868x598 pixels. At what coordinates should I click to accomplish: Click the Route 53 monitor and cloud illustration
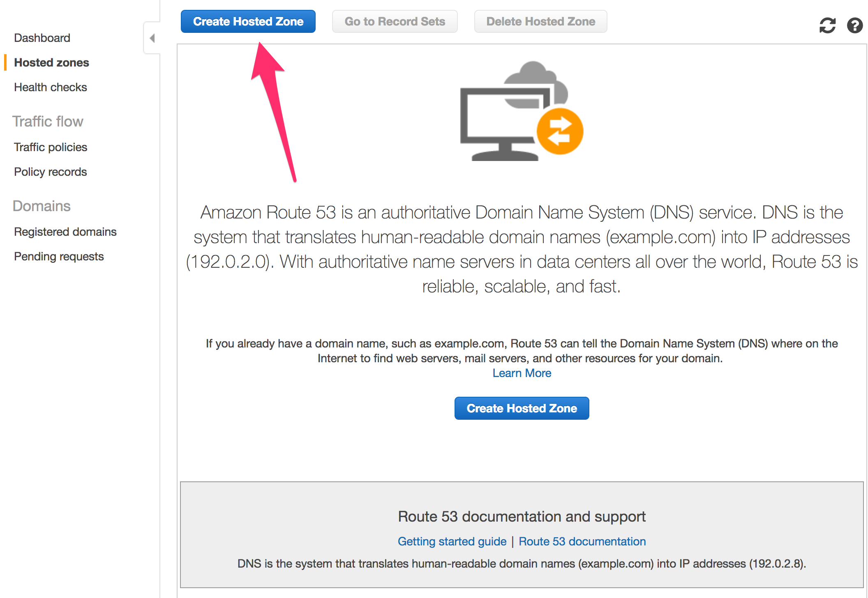click(x=522, y=111)
